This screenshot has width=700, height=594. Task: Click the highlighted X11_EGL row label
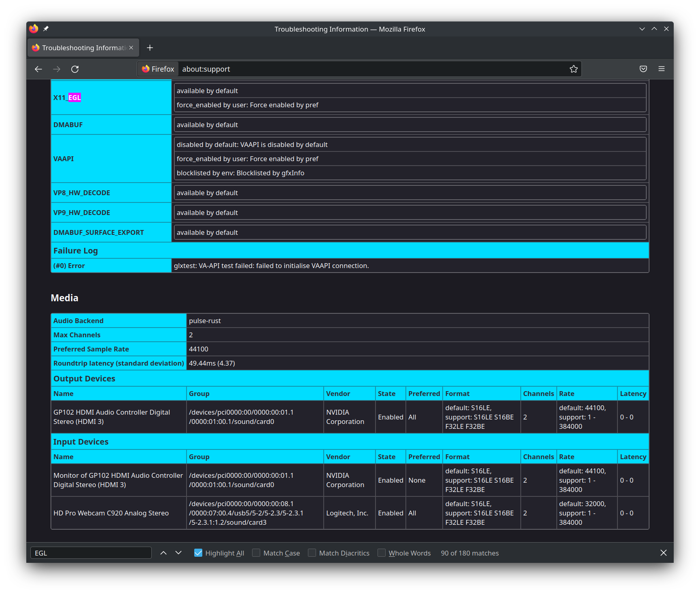tap(67, 98)
